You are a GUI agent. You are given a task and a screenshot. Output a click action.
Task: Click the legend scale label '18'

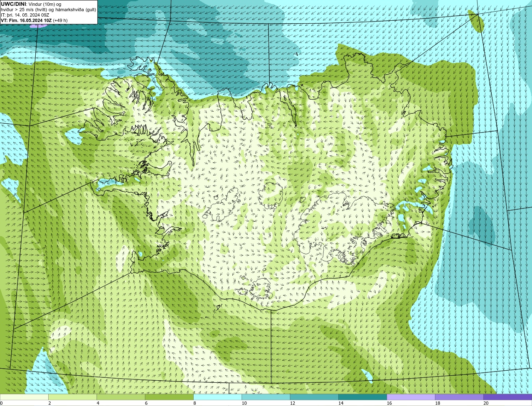438,403
